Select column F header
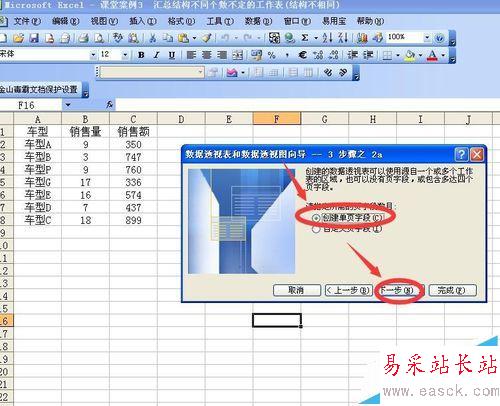Screen dimensions: 500x406 pos(277,119)
